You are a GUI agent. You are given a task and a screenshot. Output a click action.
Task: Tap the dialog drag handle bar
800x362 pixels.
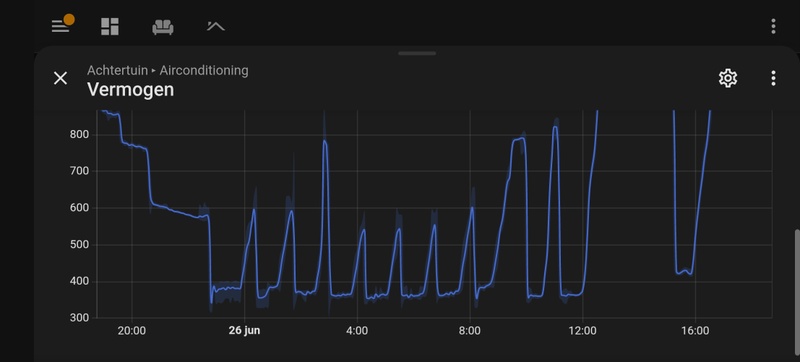click(x=417, y=53)
